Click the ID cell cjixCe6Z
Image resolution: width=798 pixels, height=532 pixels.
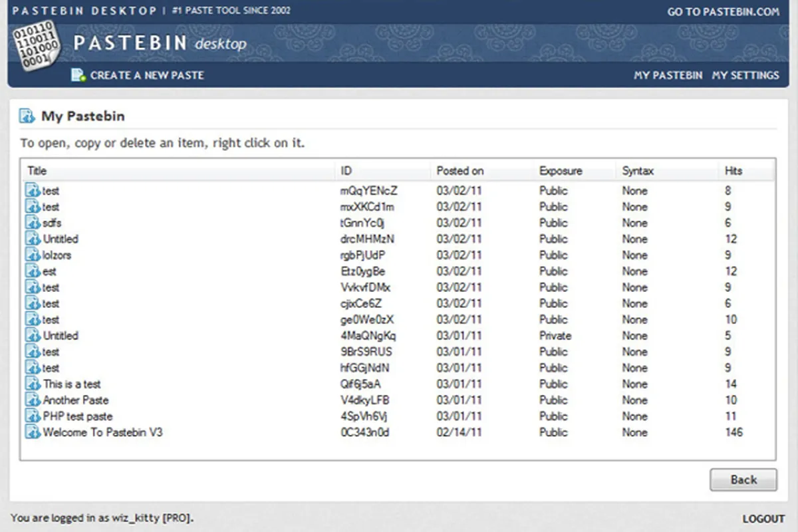tap(361, 303)
